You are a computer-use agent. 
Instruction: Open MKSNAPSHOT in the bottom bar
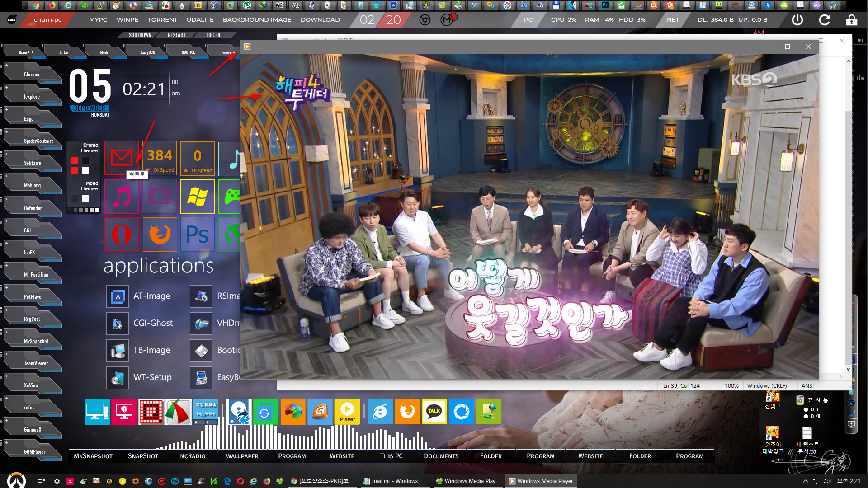pyautogui.click(x=93, y=456)
